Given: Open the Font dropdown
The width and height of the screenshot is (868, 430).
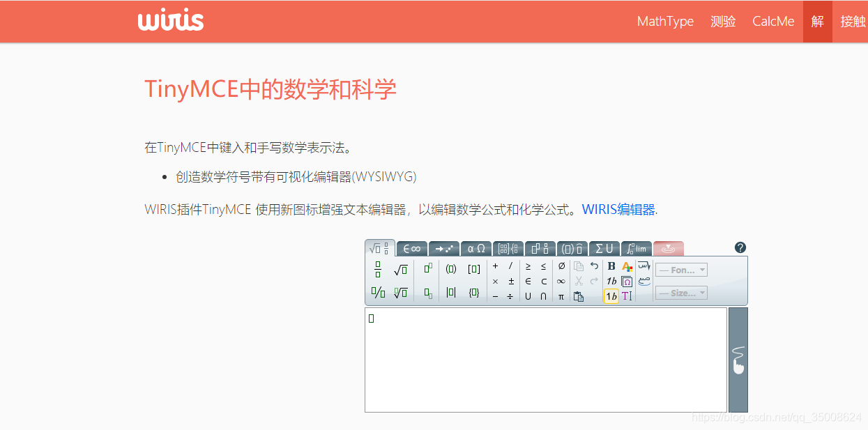Looking at the screenshot, I should (682, 270).
